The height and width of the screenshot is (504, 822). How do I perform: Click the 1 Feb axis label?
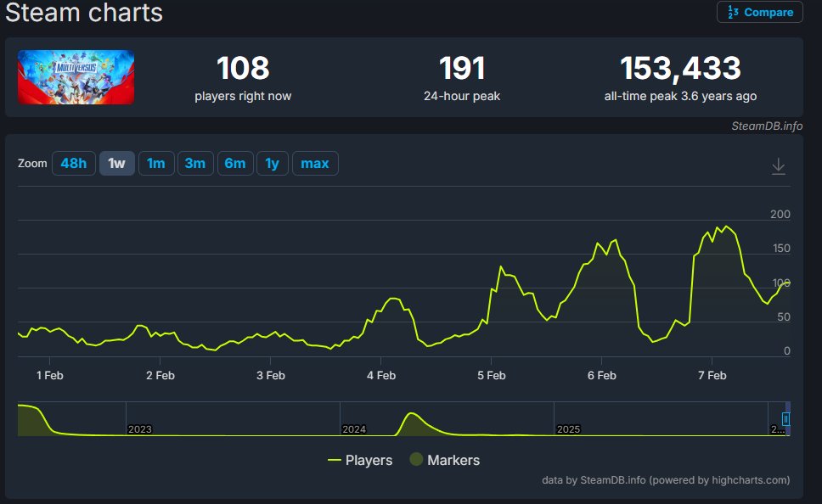(x=50, y=375)
